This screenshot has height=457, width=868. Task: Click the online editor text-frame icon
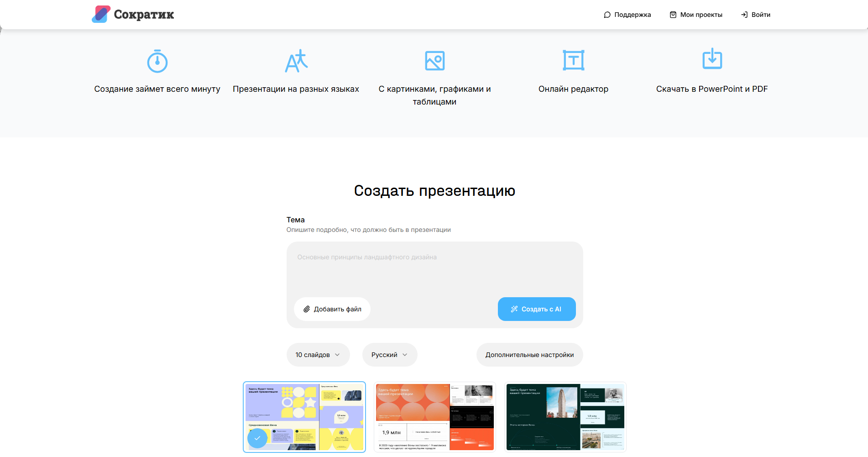click(x=573, y=60)
